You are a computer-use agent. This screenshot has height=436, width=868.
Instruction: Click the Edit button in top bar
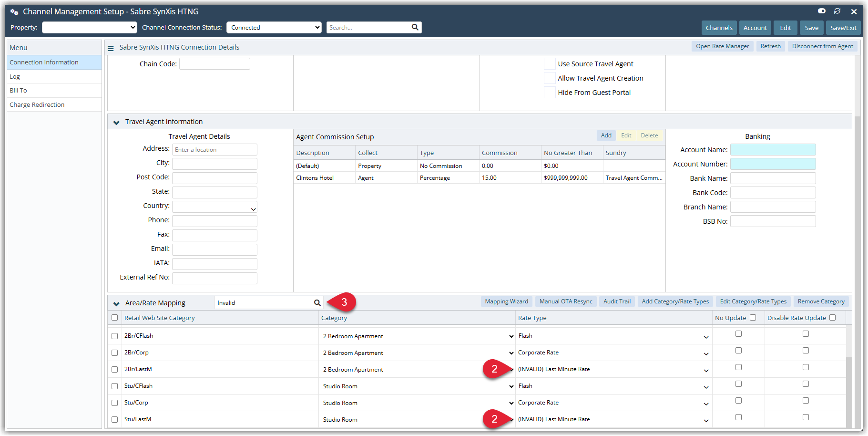coord(786,28)
